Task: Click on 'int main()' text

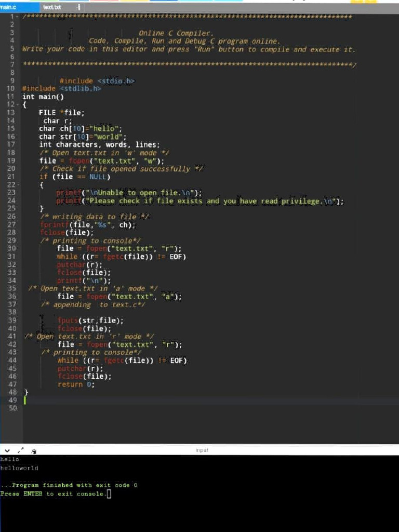Action: 43,97
